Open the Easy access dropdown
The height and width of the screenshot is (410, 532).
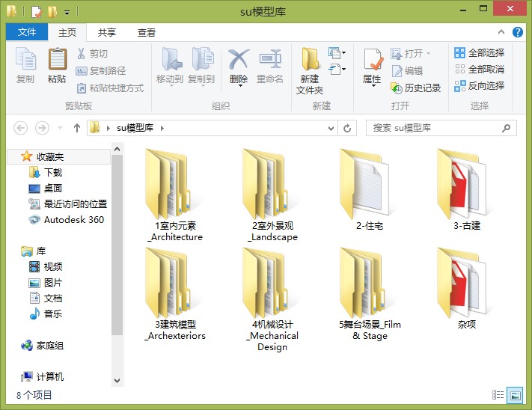coord(337,69)
